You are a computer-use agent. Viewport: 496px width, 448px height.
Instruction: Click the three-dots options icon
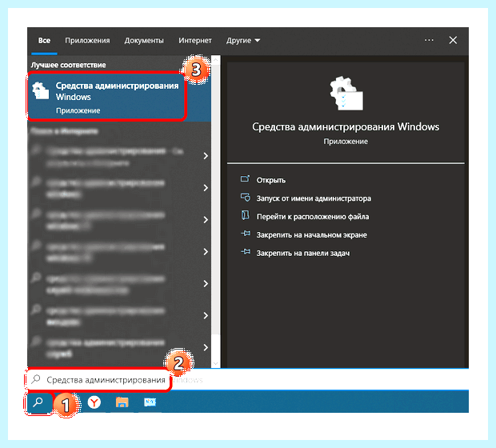429,40
